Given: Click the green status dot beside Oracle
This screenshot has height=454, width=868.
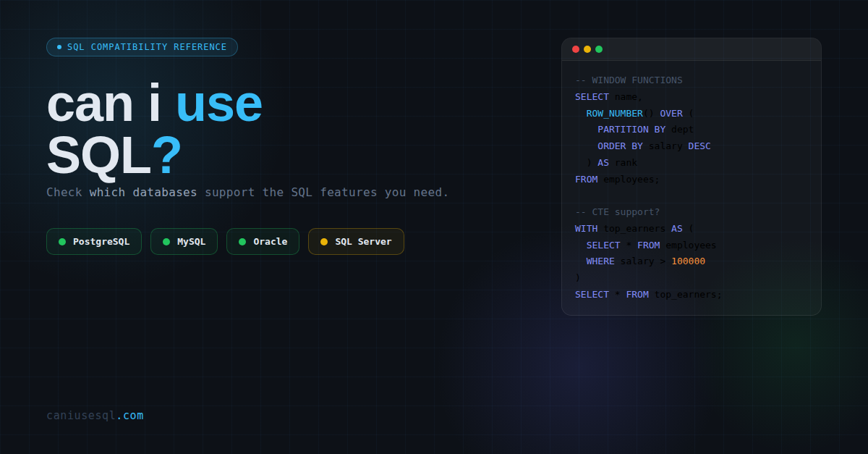Looking at the screenshot, I should pyautogui.click(x=242, y=242).
